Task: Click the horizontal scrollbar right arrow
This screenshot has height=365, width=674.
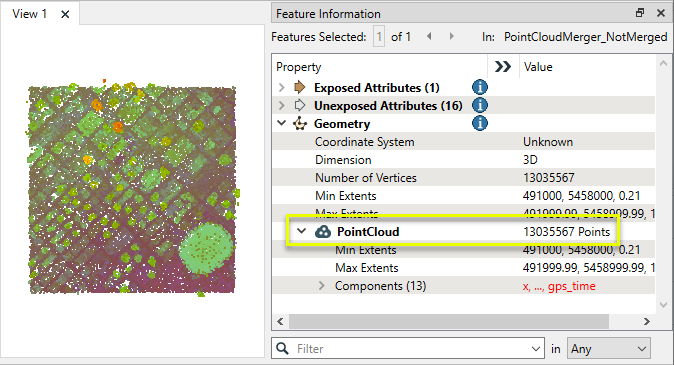Action: 646,322
